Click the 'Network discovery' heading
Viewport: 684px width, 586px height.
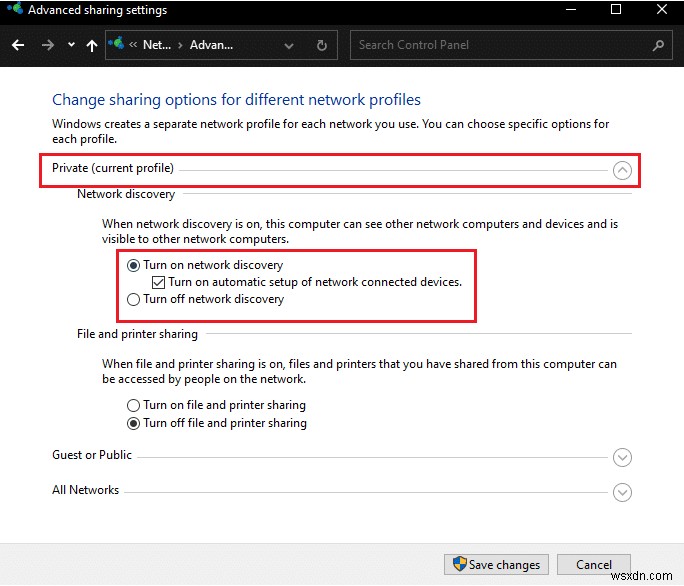(x=126, y=194)
